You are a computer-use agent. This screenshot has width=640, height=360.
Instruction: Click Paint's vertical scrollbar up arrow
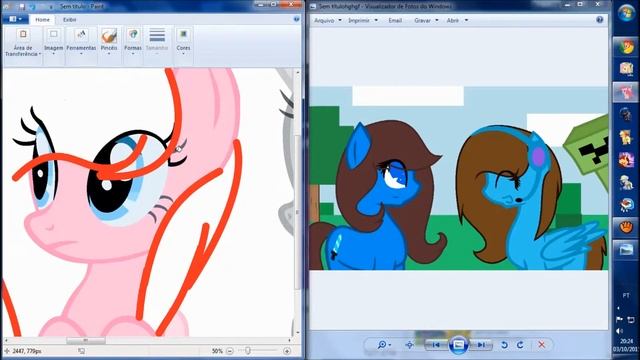(x=298, y=72)
